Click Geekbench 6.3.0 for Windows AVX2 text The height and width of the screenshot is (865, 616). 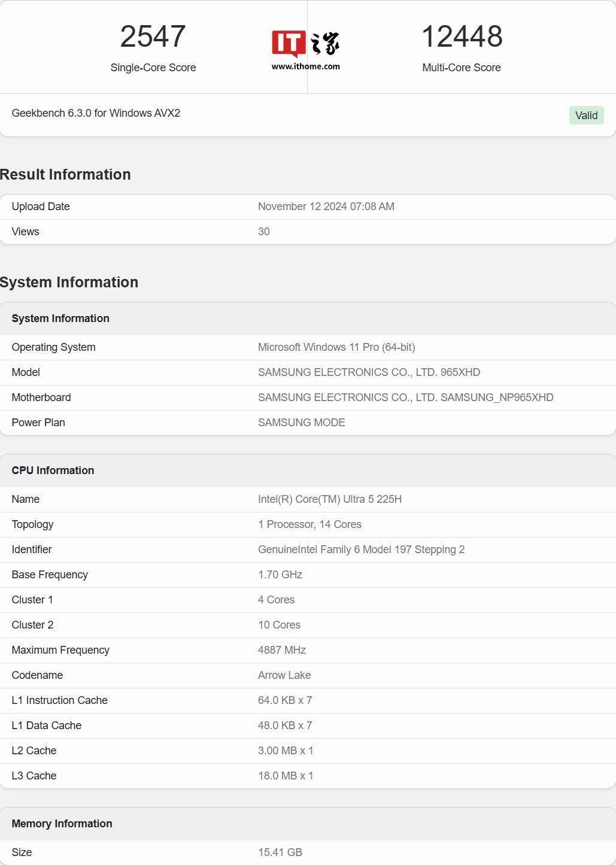click(x=96, y=113)
